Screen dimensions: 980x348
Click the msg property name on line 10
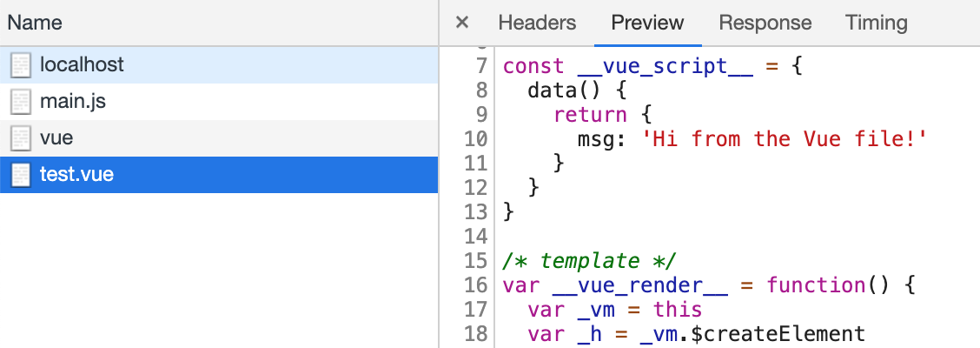coord(596,138)
